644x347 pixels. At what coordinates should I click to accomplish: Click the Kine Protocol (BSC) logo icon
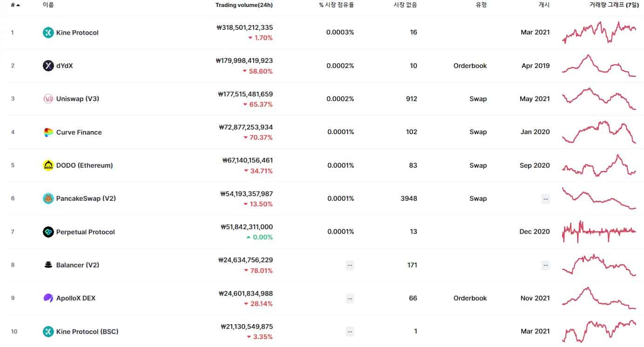[48, 331]
